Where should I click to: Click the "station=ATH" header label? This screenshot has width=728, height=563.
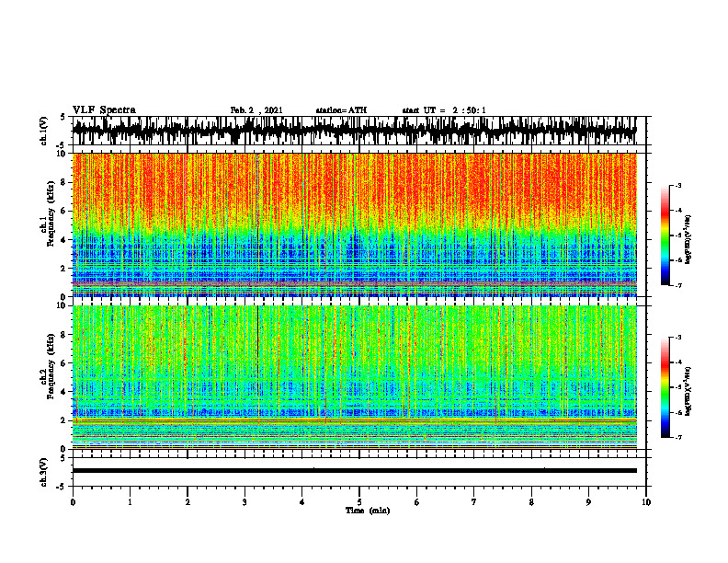point(341,110)
